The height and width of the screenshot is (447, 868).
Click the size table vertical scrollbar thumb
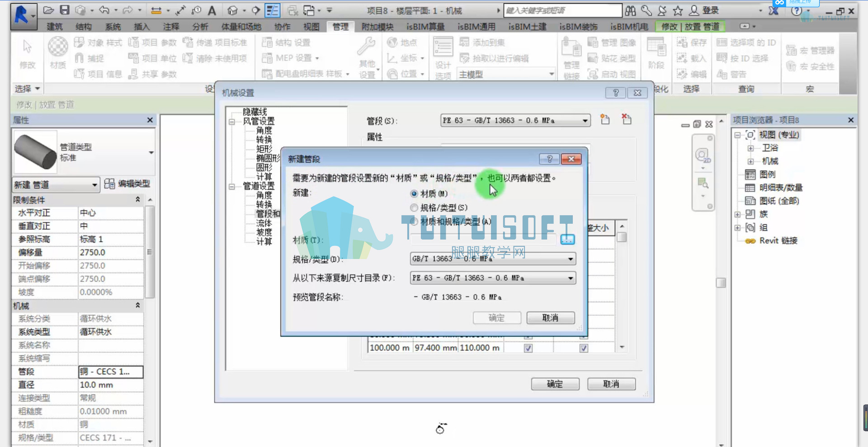coord(622,237)
